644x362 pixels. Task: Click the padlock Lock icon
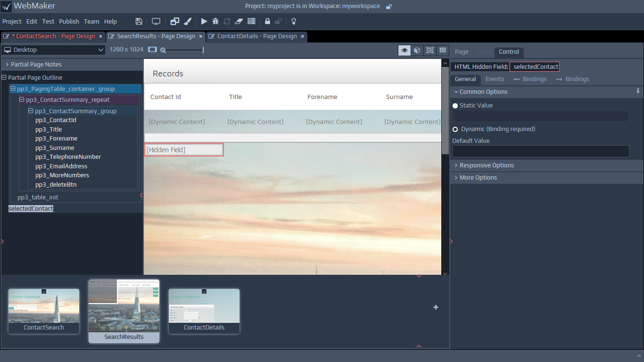point(267,21)
